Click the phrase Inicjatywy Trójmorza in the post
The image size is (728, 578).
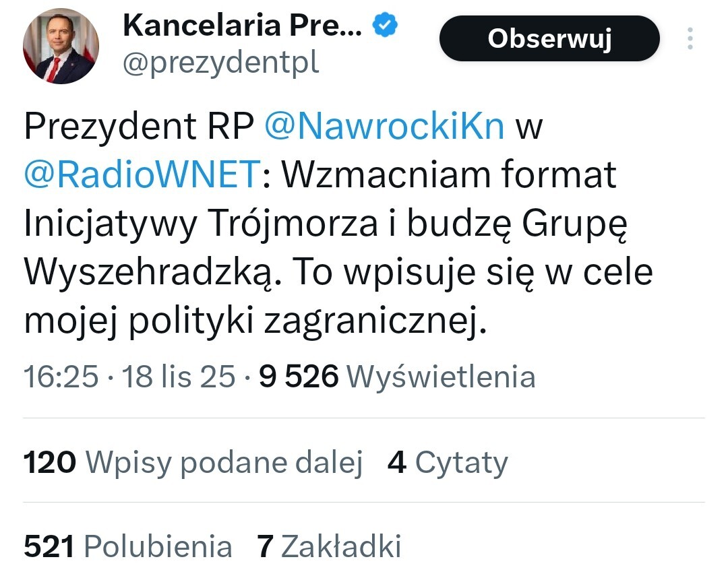click(x=201, y=224)
